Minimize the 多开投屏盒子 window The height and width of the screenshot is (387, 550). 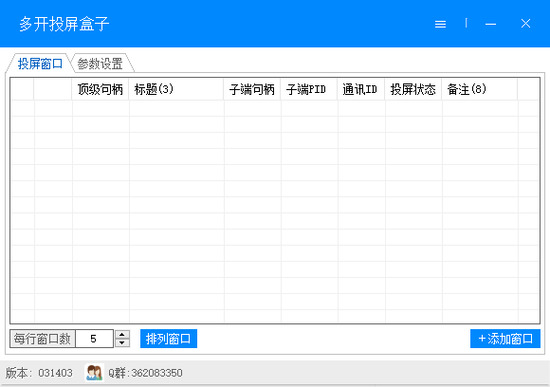490,24
